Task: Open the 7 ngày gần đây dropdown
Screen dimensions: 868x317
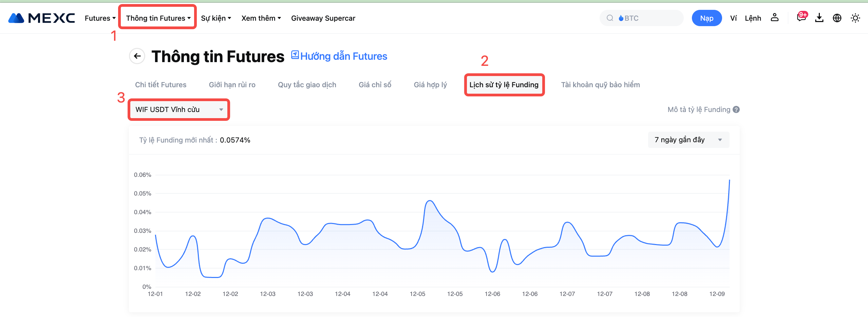Action: click(x=688, y=140)
